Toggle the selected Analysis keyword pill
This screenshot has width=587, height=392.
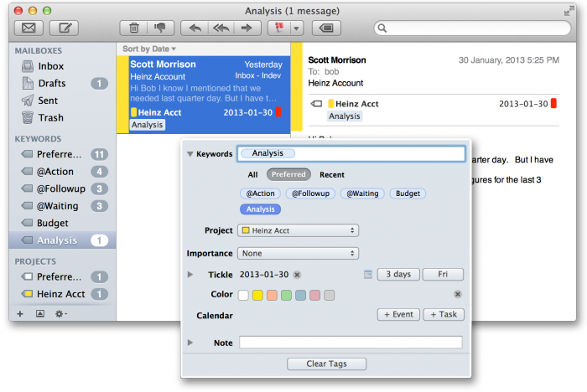point(260,209)
